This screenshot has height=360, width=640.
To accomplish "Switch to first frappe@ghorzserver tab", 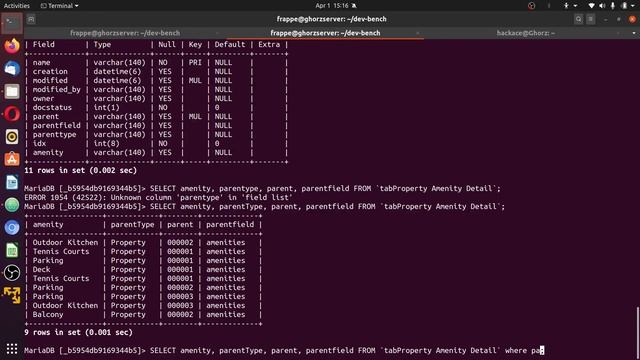I will pos(125,33).
